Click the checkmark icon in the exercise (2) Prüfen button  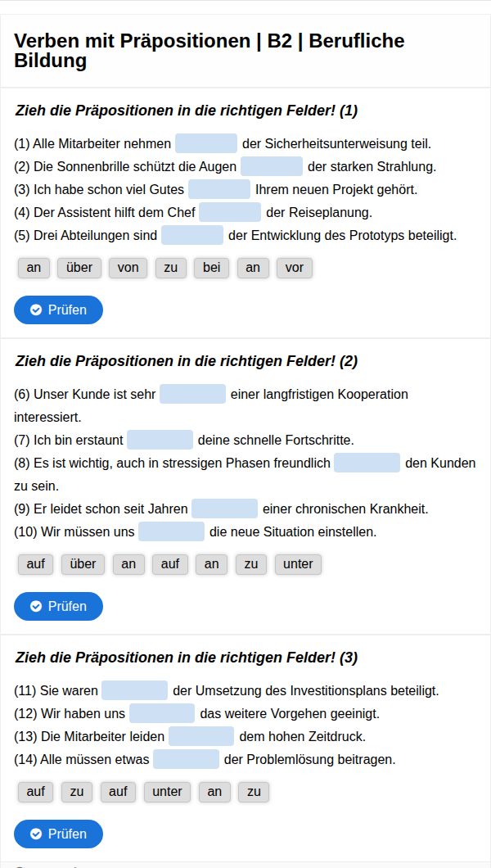click(36, 607)
